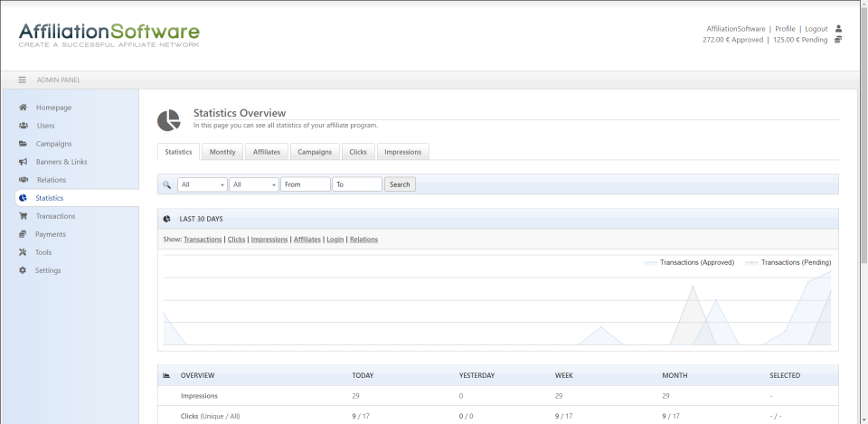Switch to the Affiliates tab
This screenshot has height=424, width=868.
(x=266, y=152)
